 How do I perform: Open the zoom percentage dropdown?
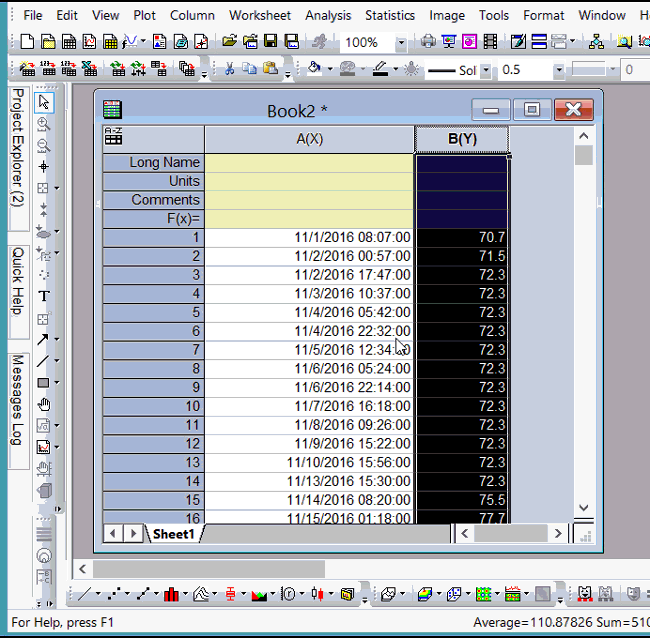(401, 43)
